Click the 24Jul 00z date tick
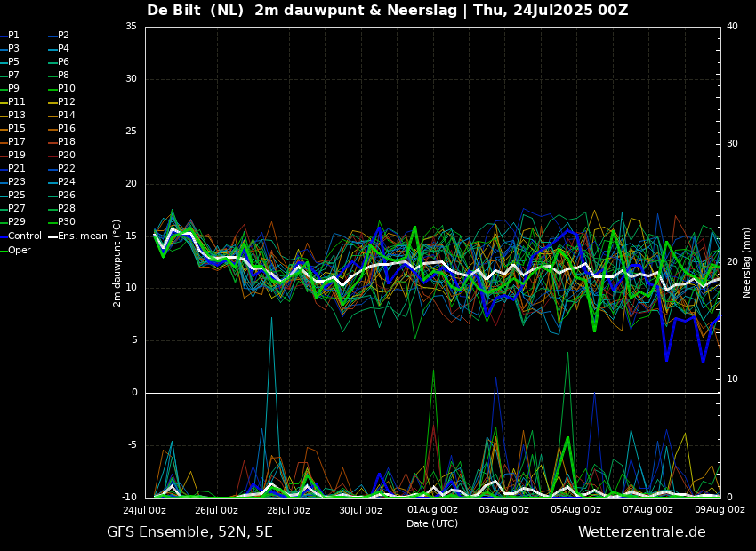 click(144, 509)
